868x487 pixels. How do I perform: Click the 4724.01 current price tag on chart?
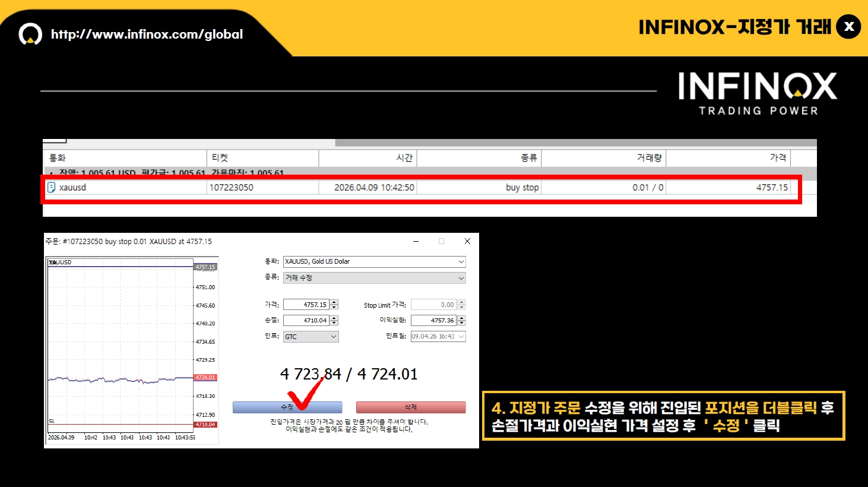[205, 378]
